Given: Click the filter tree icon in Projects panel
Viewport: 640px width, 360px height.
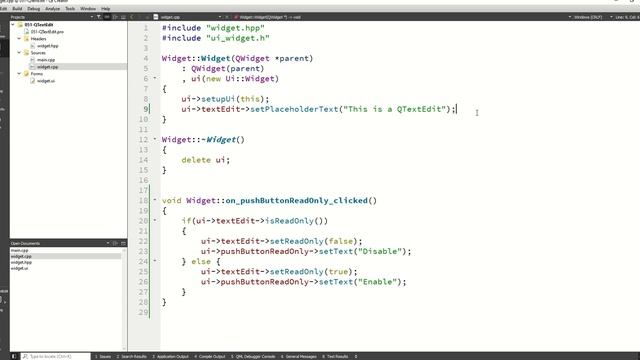Looking at the screenshot, I should point(99,17).
